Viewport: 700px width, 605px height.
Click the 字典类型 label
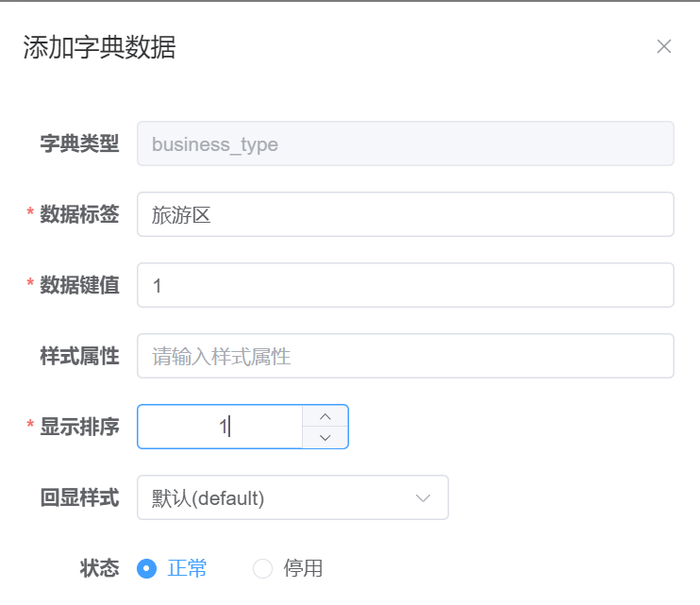79,144
